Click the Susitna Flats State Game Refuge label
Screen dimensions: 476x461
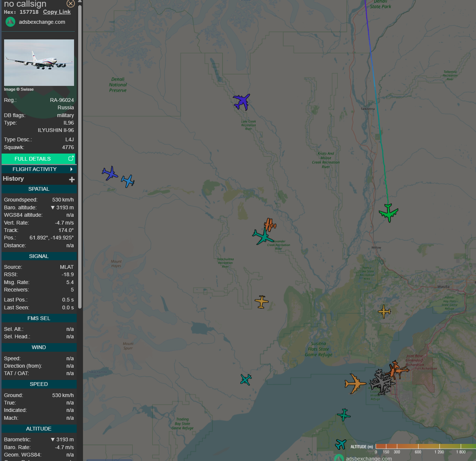319,349
